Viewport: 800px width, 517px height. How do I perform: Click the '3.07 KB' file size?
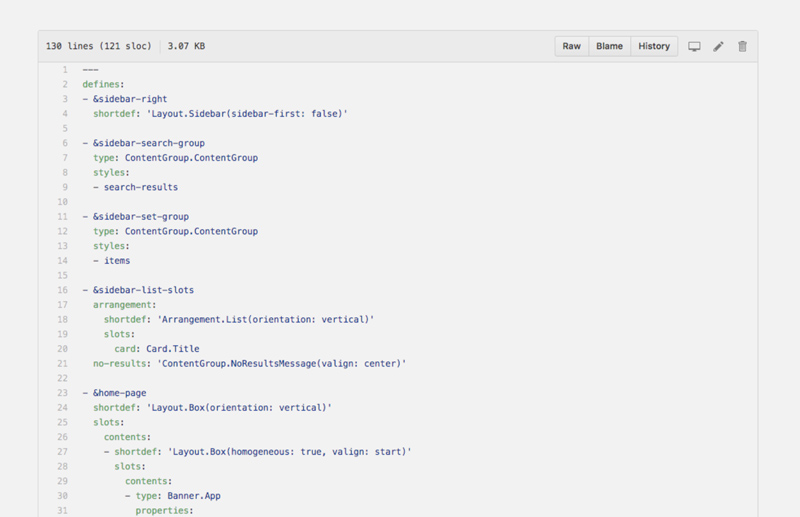point(186,46)
